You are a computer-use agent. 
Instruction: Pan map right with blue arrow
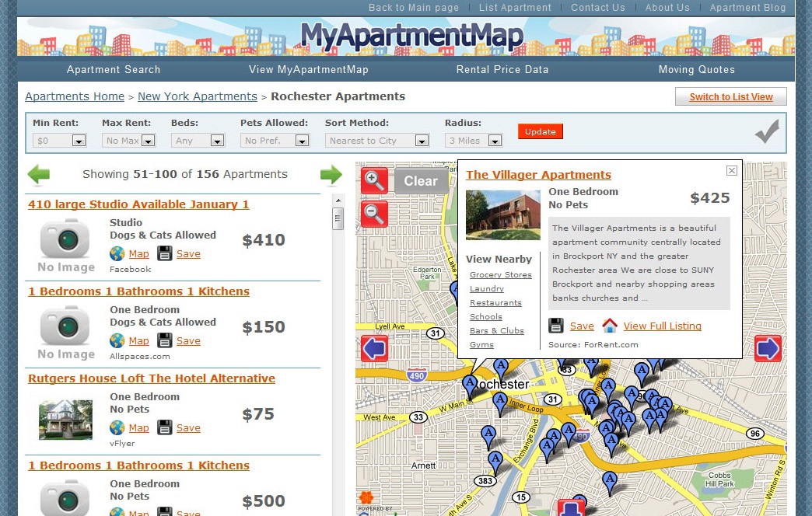tap(768, 349)
